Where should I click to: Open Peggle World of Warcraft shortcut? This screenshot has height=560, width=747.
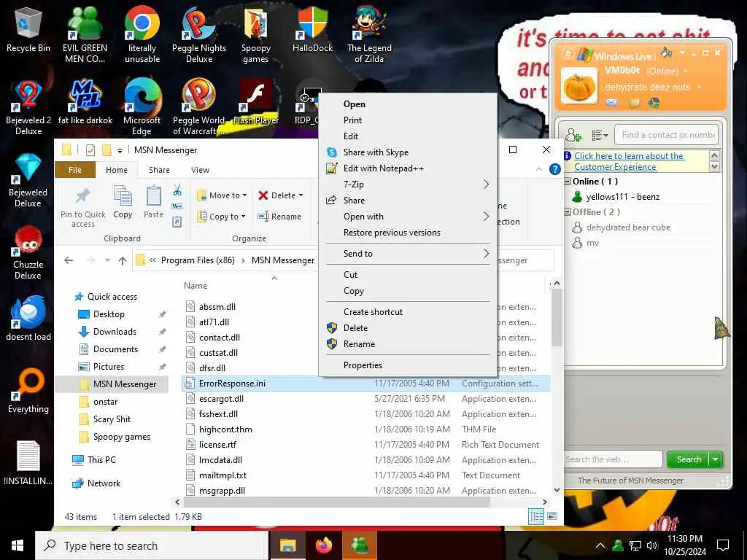tap(198, 108)
